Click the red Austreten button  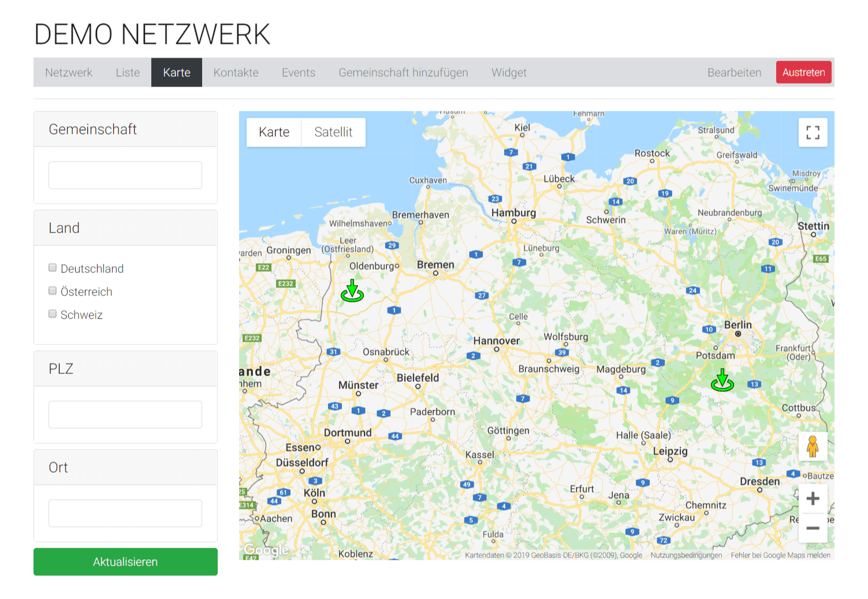tap(803, 72)
